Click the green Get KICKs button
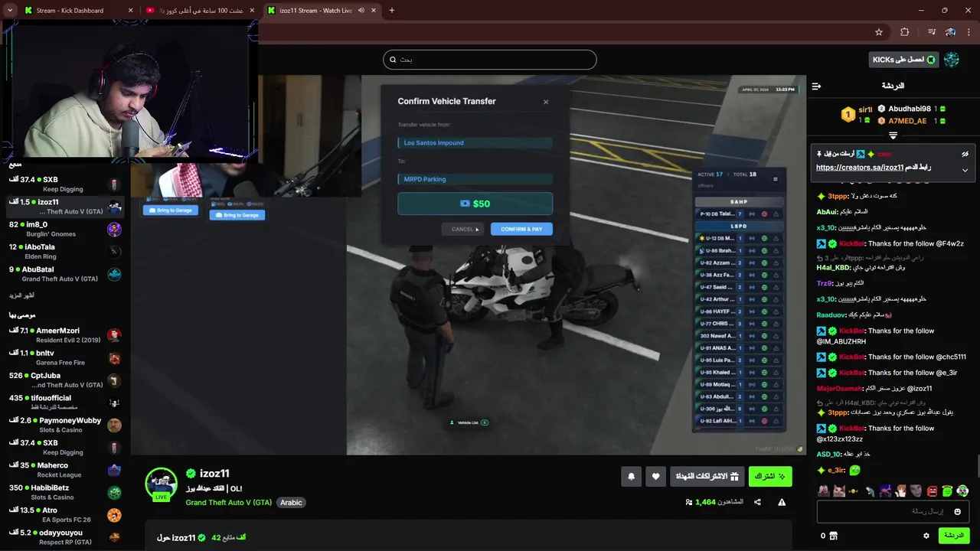 coord(904,60)
